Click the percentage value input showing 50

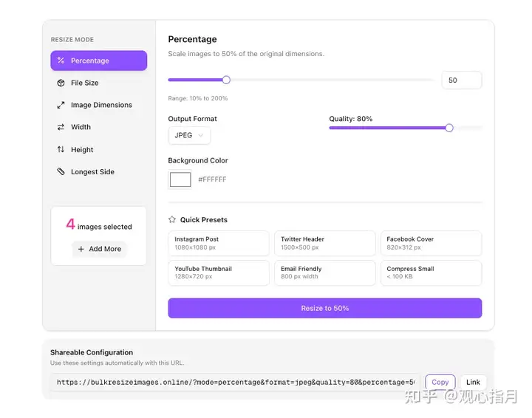pos(461,80)
